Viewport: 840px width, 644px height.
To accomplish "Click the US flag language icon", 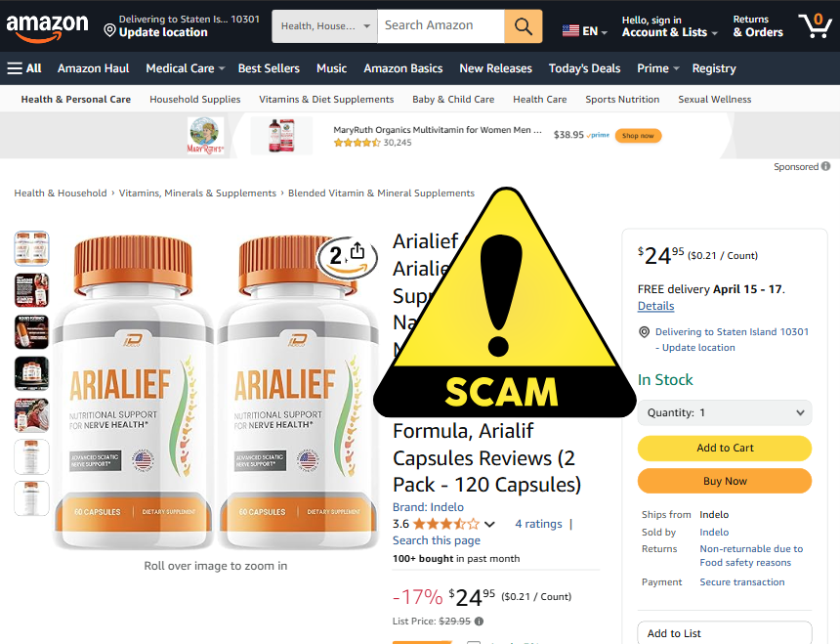I will [x=570, y=31].
